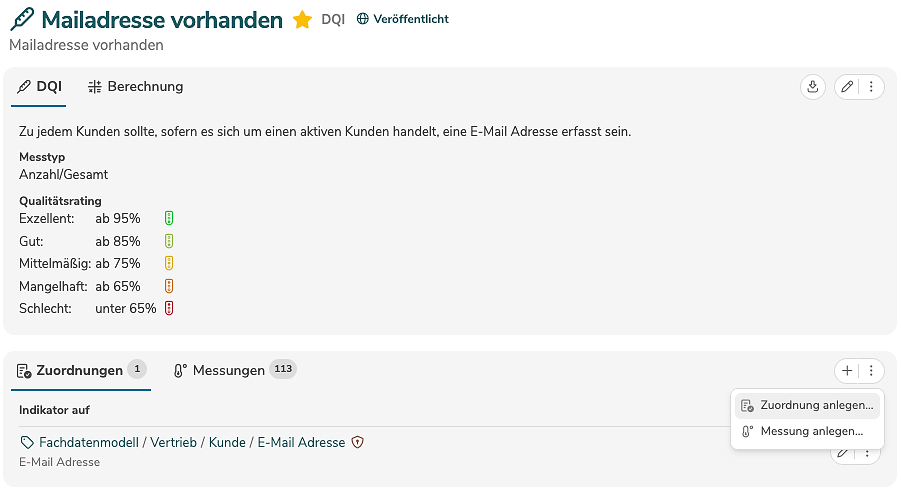Open the Messungen tab
Screen dimensions: 901x491
click(x=228, y=370)
